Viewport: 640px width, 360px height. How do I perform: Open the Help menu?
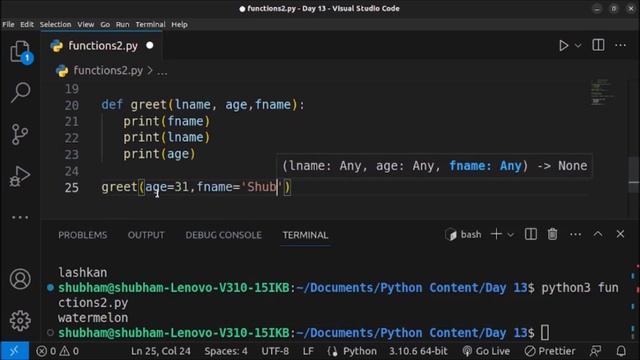[x=180, y=24]
